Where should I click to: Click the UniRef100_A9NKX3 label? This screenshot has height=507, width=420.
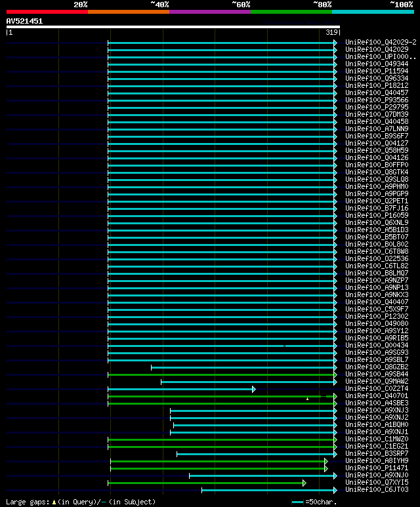[x=377, y=295]
